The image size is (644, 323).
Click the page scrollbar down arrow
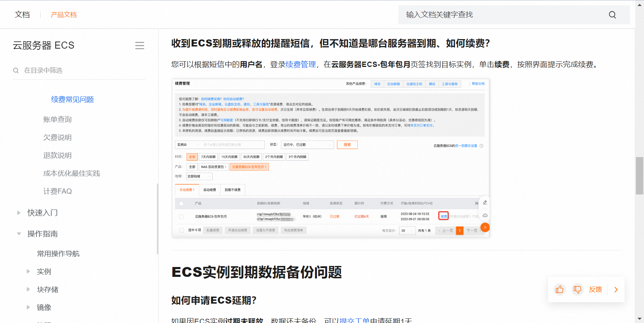(639, 319)
